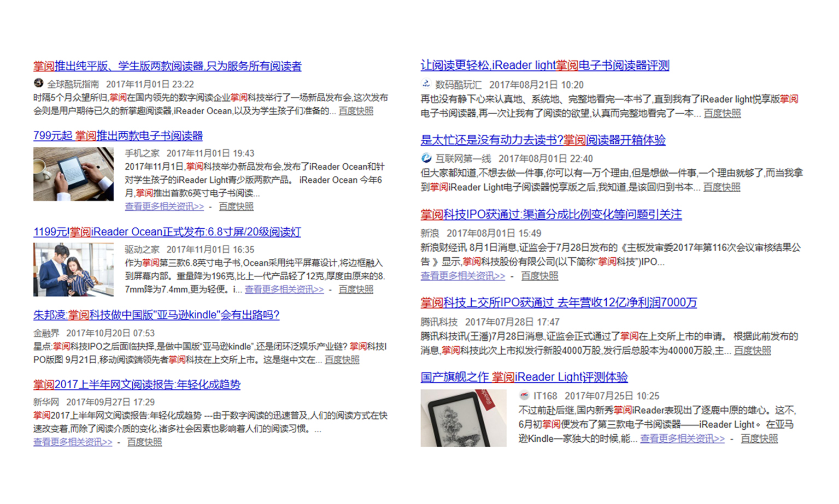This screenshot has height=504, width=839.
Task: Open 百度快照 for 新浪 result
Action: 539,276
